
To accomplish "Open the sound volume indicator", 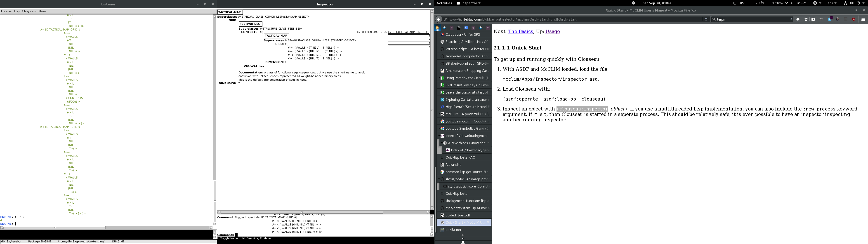I will point(851,3).
